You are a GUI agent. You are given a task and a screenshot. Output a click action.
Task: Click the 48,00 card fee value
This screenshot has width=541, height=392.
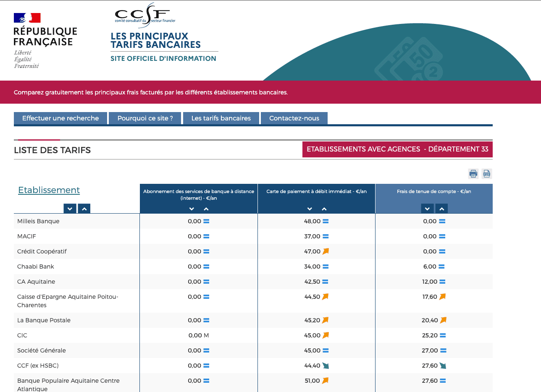(x=312, y=221)
